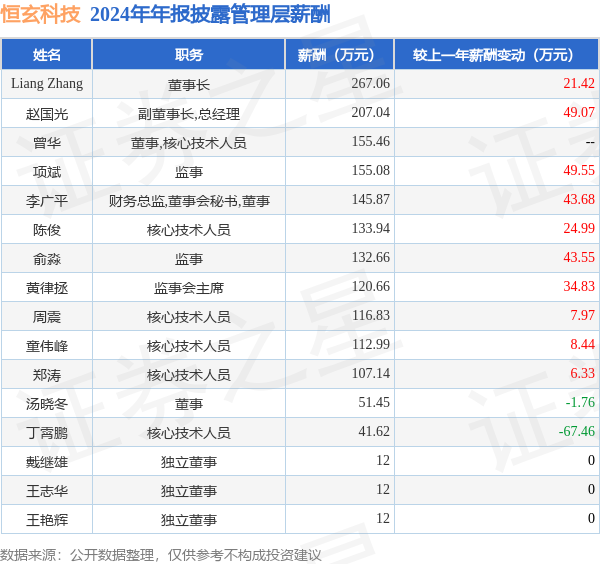Click the salary value 132.66
Image resolution: width=600 pixels, height=564 pixels.
point(371,258)
